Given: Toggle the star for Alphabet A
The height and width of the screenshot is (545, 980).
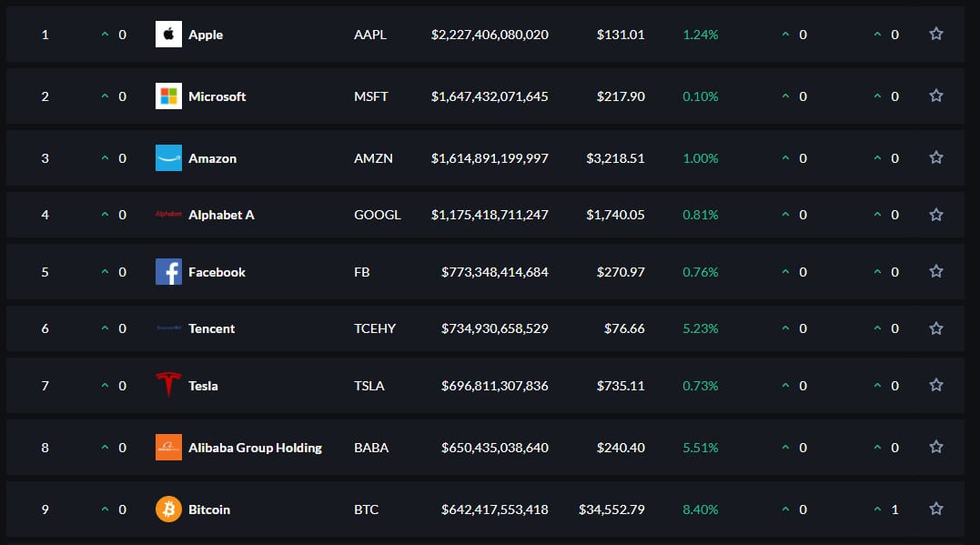Looking at the screenshot, I should tap(935, 215).
